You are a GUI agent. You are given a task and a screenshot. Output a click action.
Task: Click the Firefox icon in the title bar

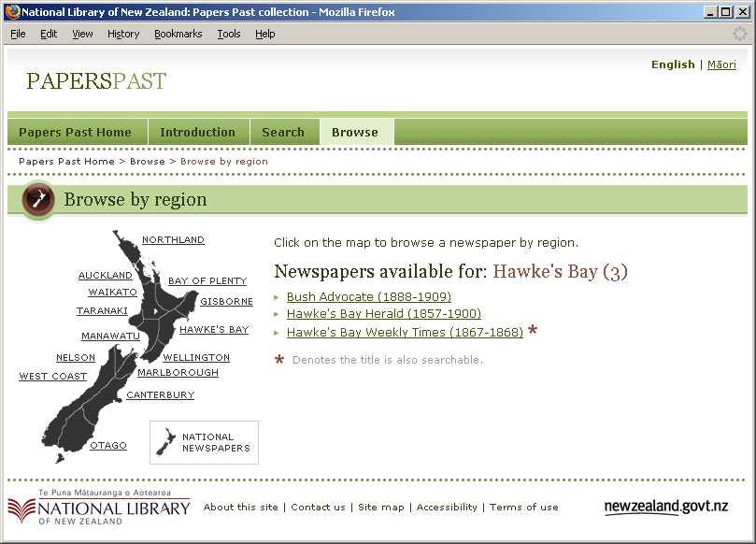coord(12,11)
